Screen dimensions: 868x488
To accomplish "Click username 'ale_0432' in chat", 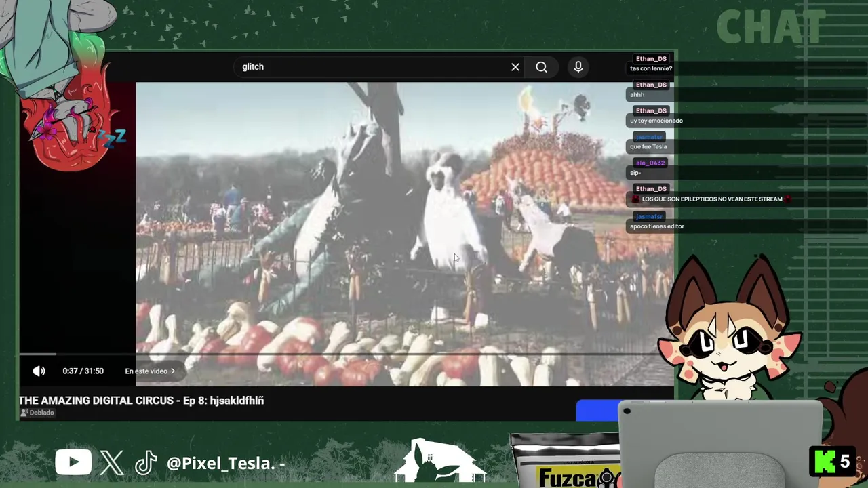I will [650, 163].
